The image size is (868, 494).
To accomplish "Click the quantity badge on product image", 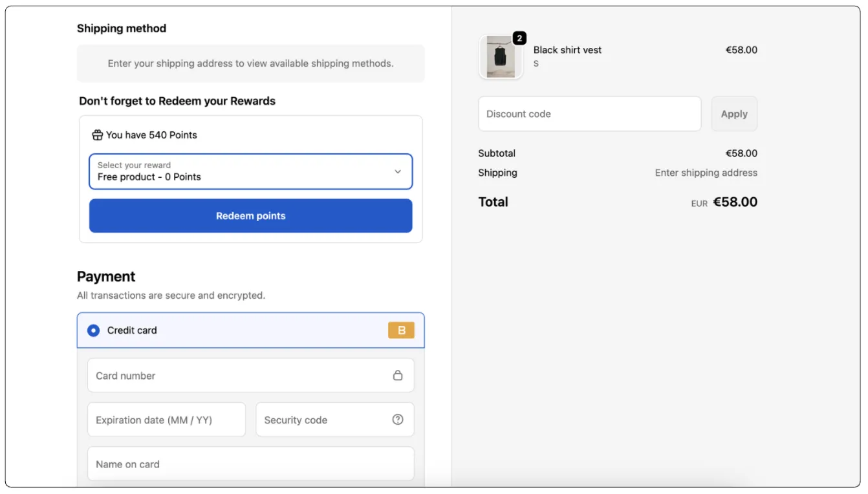I will 519,38.
